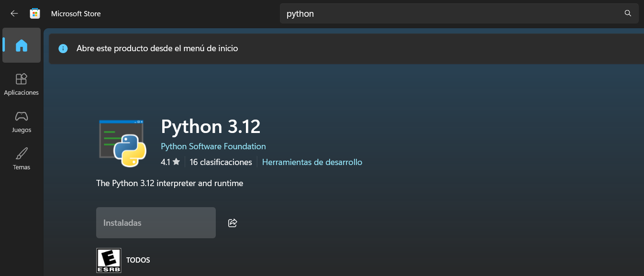Image resolution: width=644 pixels, height=276 pixels.
Task: Click the interpreter and runtime description
Action: point(170,183)
